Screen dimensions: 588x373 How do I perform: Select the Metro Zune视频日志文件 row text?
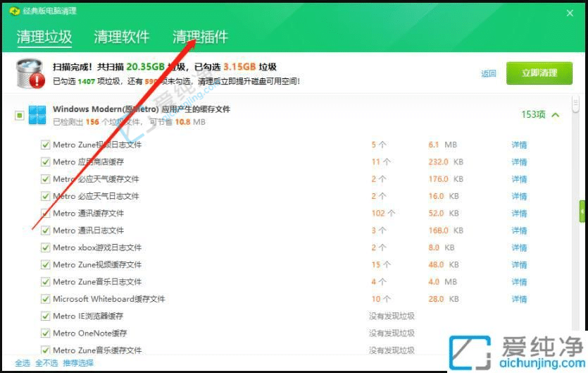(97, 145)
